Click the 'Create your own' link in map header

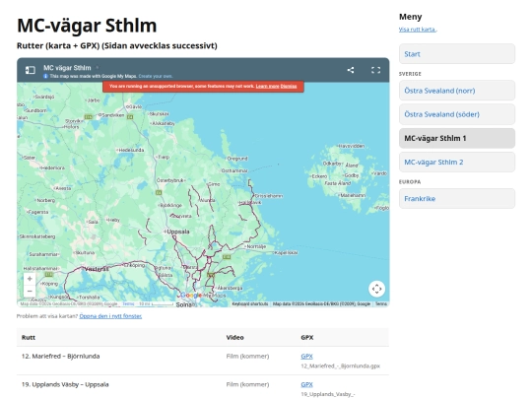[x=156, y=76]
